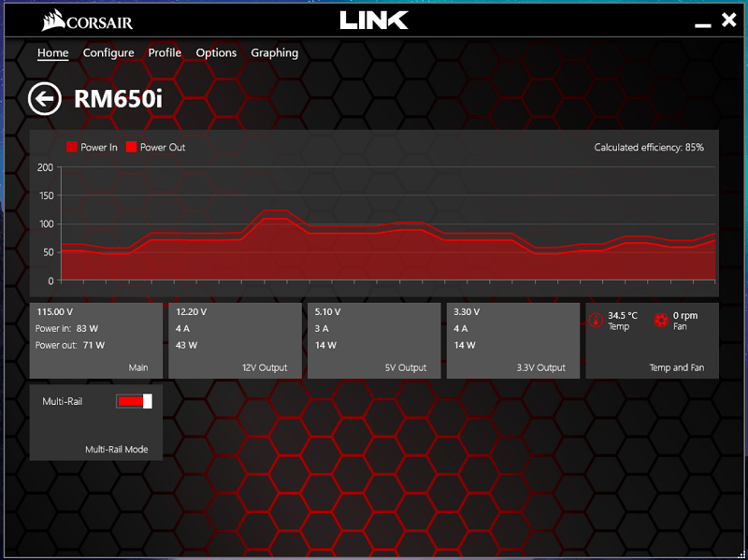Click the 34.5 °C temperature reading

point(623,315)
